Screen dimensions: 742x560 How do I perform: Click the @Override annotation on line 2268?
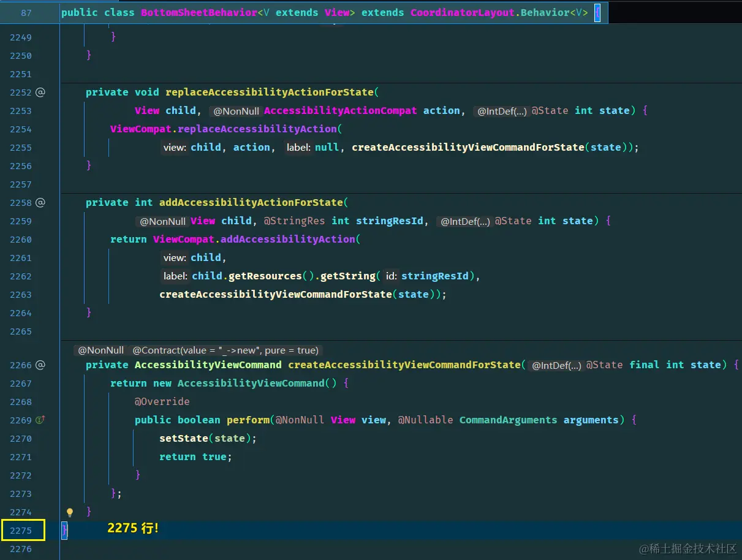pos(162,402)
